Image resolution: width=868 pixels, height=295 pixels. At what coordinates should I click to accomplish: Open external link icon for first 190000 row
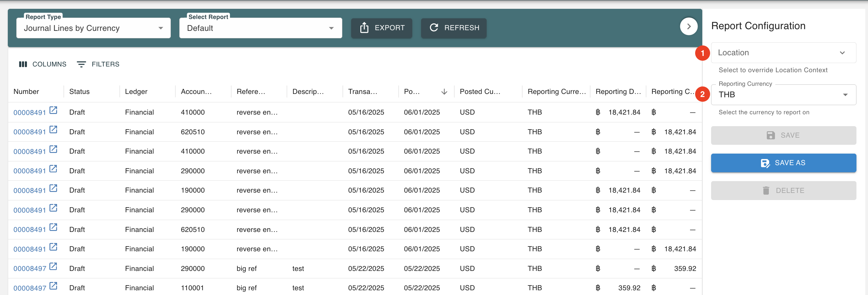(x=53, y=188)
